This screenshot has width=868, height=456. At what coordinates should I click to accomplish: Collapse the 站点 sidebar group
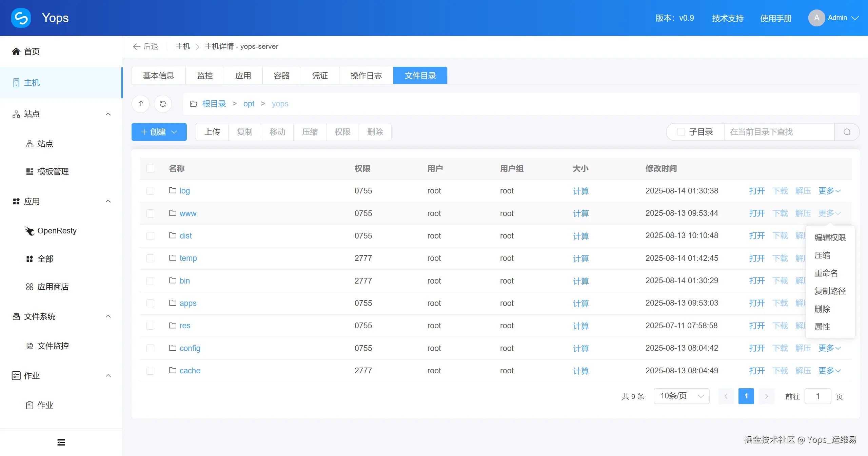pos(108,114)
